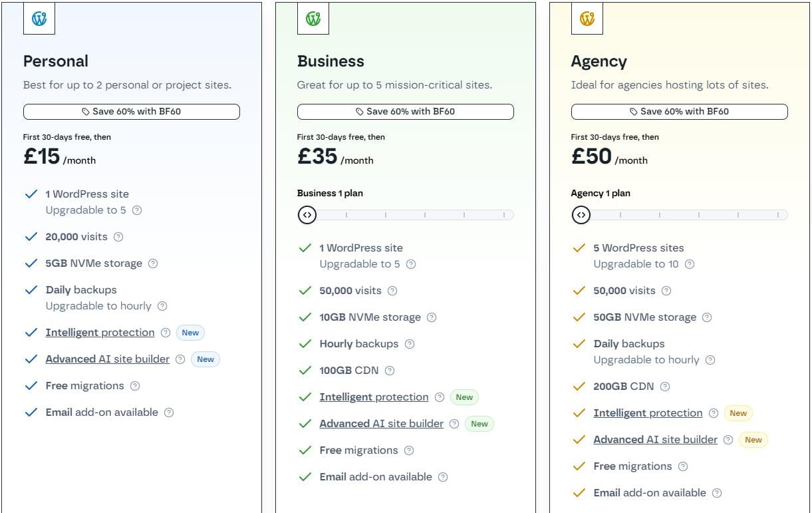The height and width of the screenshot is (513, 812).
Task: Click Business plan Save 60% with BF60 badge
Action: tap(406, 112)
